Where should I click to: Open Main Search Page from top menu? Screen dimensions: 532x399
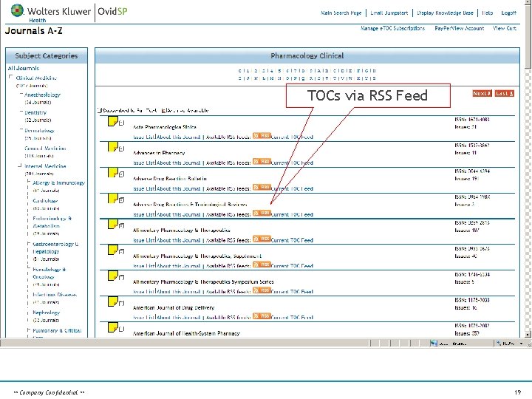click(x=341, y=13)
